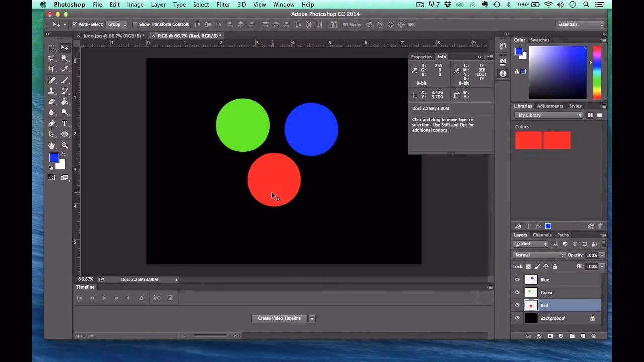Screen dimensions: 644x362
Task: Click the Red layer thumbnail
Action: (x=531, y=305)
